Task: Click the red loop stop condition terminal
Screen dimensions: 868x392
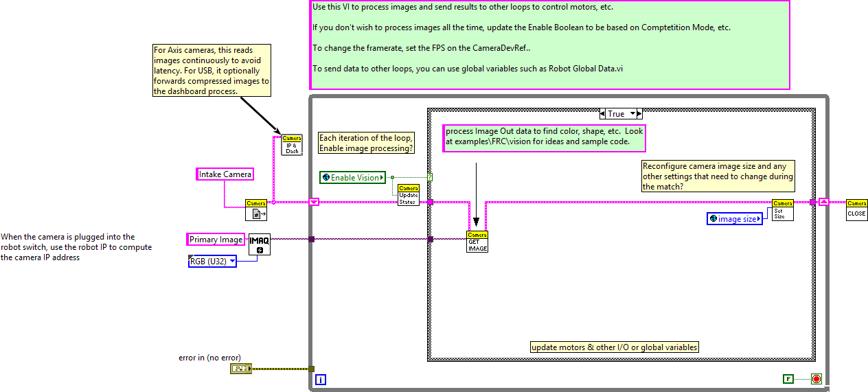Action: [816, 378]
